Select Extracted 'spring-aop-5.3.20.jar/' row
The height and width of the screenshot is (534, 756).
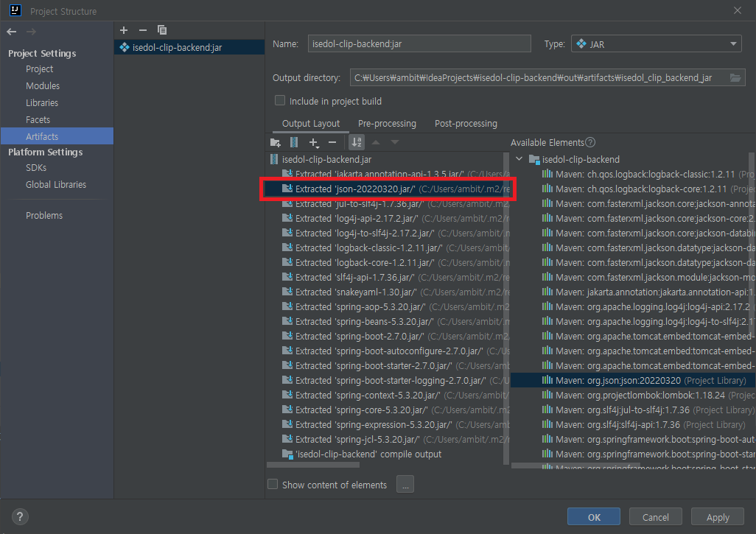point(387,306)
